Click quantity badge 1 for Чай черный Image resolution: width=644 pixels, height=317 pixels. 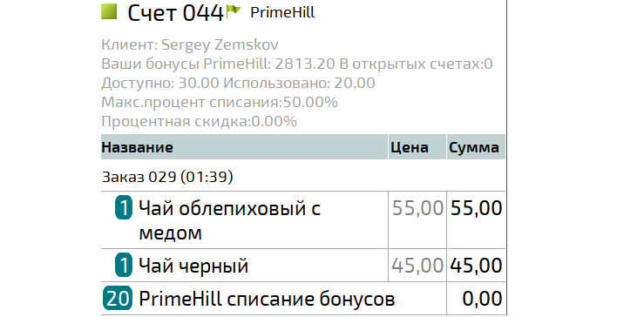124,266
